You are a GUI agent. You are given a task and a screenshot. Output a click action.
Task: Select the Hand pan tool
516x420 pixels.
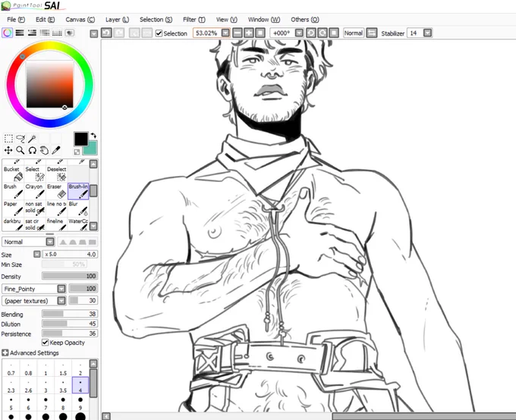tap(44, 150)
